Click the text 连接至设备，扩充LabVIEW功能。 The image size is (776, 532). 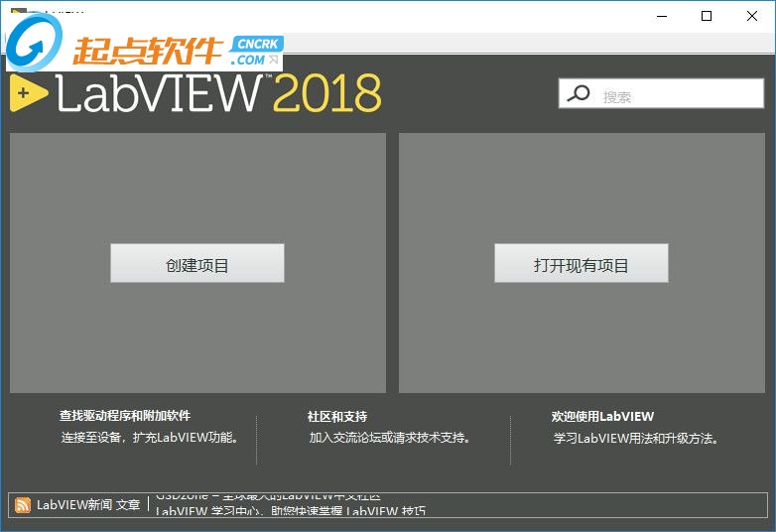(151, 438)
